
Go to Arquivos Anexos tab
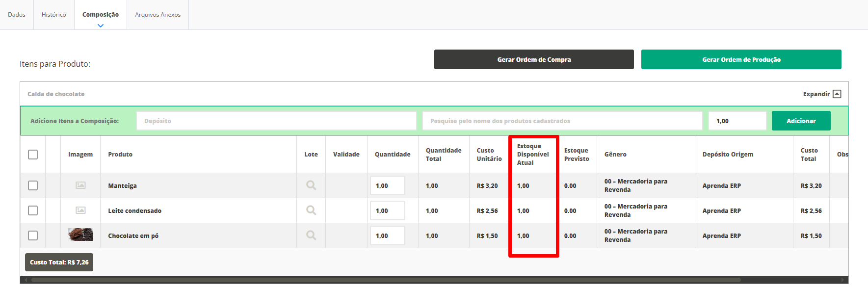pos(158,15)
